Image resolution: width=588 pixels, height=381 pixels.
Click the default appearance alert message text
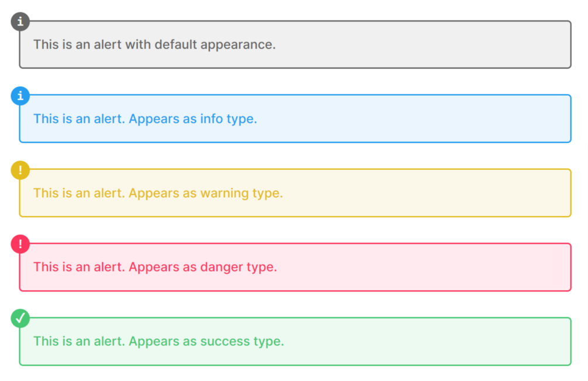click(154, 44)
